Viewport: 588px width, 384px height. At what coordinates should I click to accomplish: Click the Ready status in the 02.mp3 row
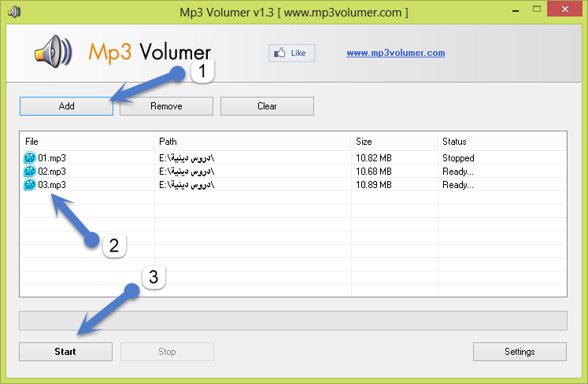pyautogui.click(x=458, y=172)
